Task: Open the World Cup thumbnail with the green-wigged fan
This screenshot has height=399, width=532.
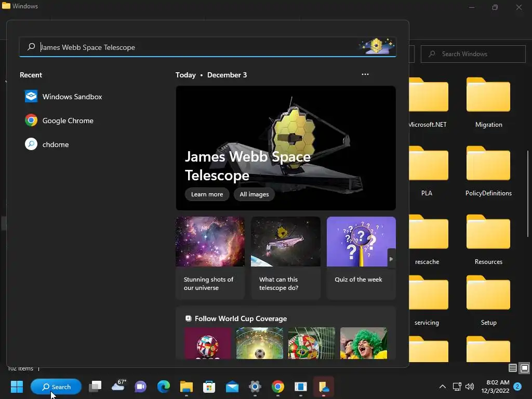Action: coord(363,343)
